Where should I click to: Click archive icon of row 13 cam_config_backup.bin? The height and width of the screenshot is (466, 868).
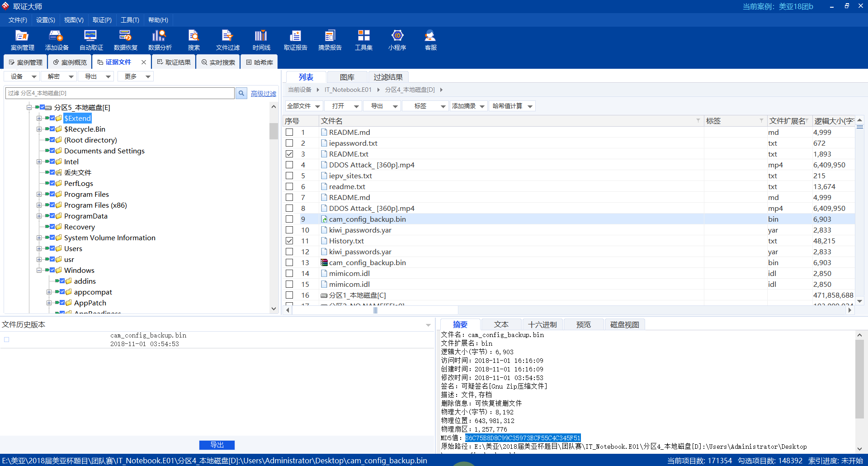coord(324,262)
